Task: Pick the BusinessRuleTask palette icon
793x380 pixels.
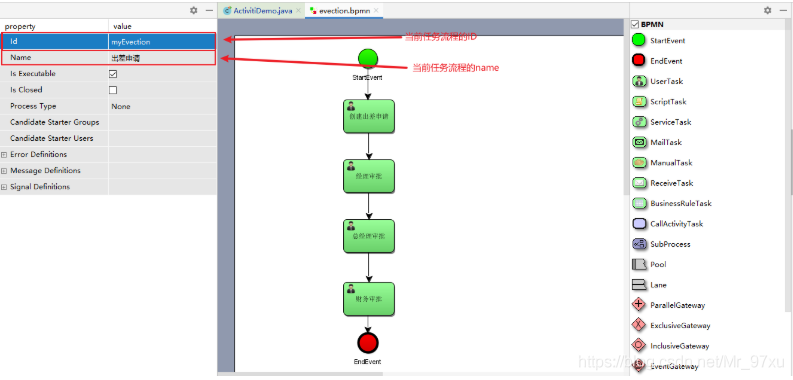Action: click(639, 203)
